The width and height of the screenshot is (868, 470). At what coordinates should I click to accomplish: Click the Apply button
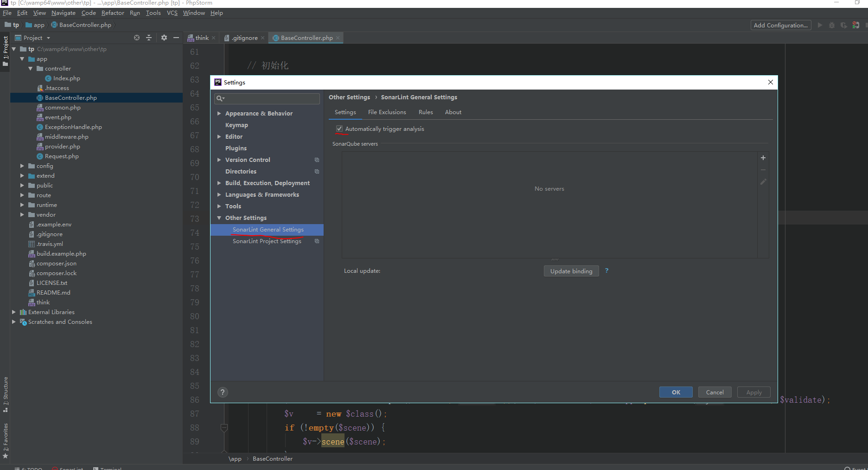754,392
